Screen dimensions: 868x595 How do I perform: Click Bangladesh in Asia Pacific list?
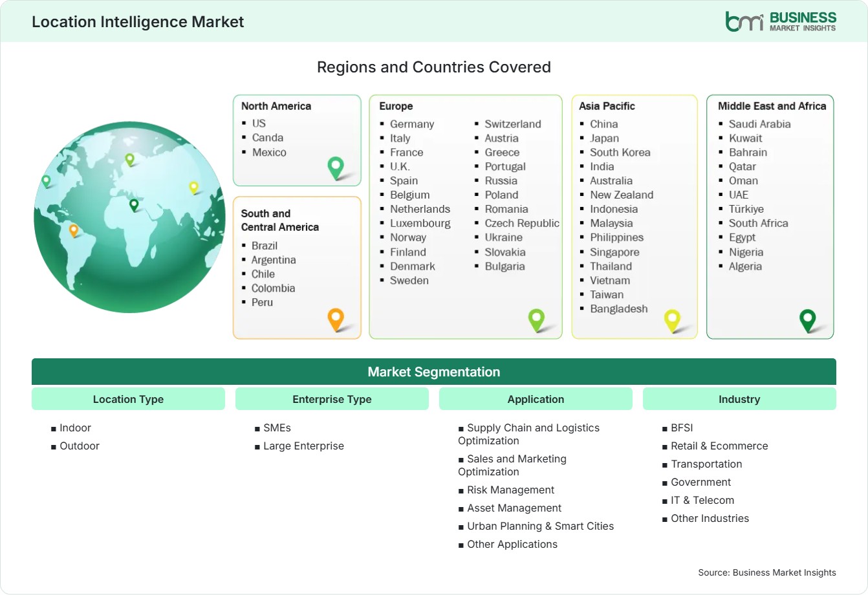coord(619,309)
